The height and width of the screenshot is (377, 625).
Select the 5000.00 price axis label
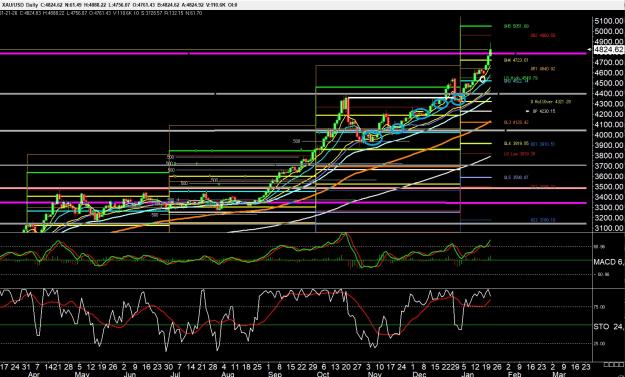point(608,31)
